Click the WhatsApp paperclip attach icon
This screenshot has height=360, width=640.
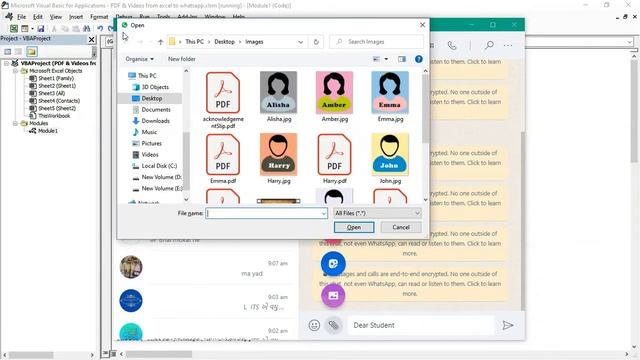(x=333, y=325)
